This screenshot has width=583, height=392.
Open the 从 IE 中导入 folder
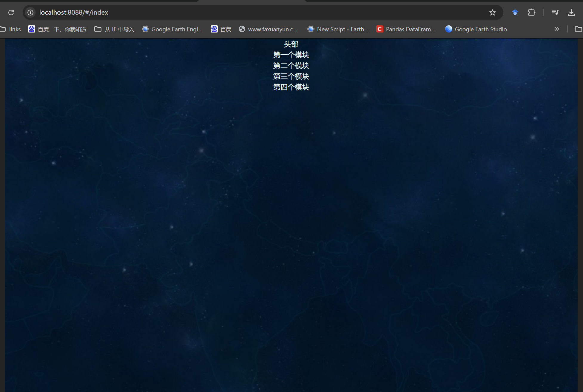(x=114, y=29)
